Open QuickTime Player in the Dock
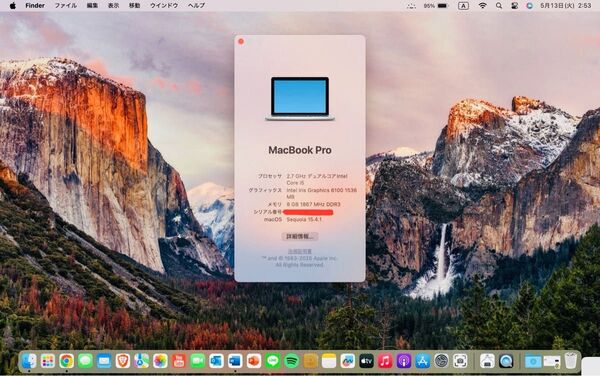The image size is (600, 376). (506, 361)
